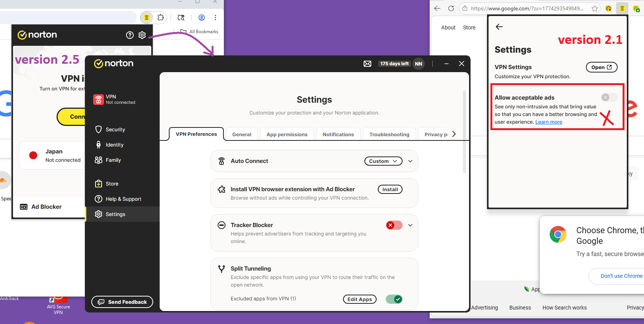Open Identity in the Norton sidebar
Image resolution: width=644 pixels, height=324 pixels.
pyautogui.click(x=122, y=145)
